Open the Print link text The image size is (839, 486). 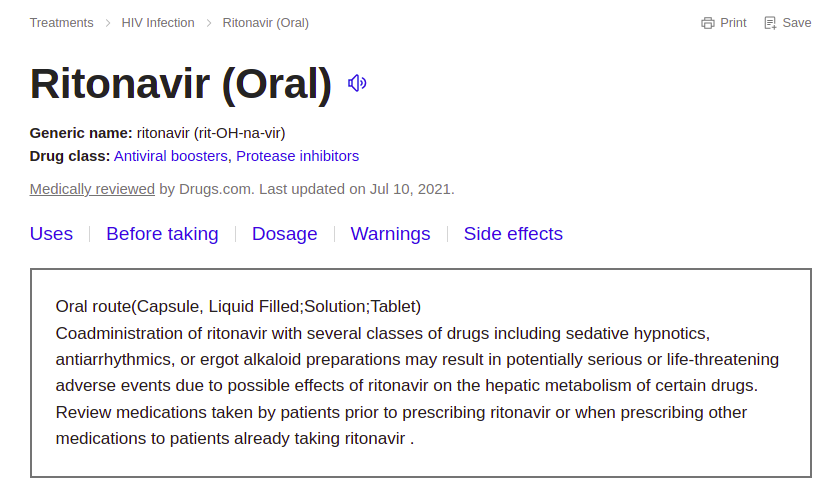(x=733, y=23)
